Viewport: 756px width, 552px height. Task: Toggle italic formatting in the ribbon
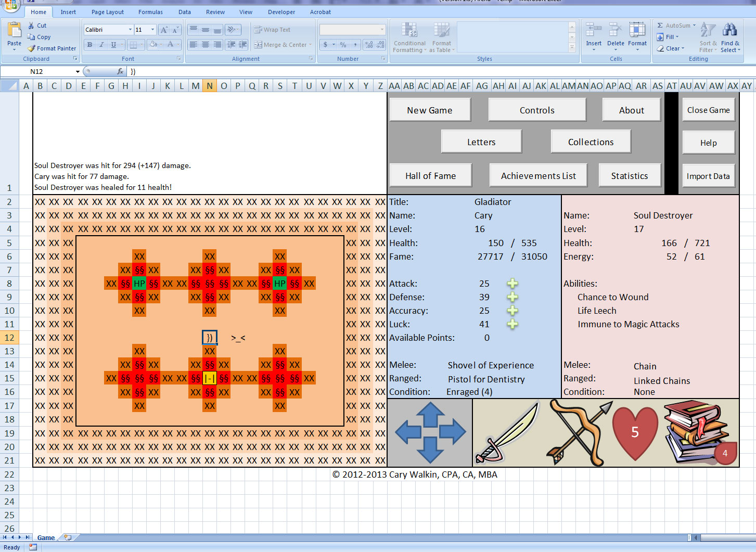coord(101,45)
